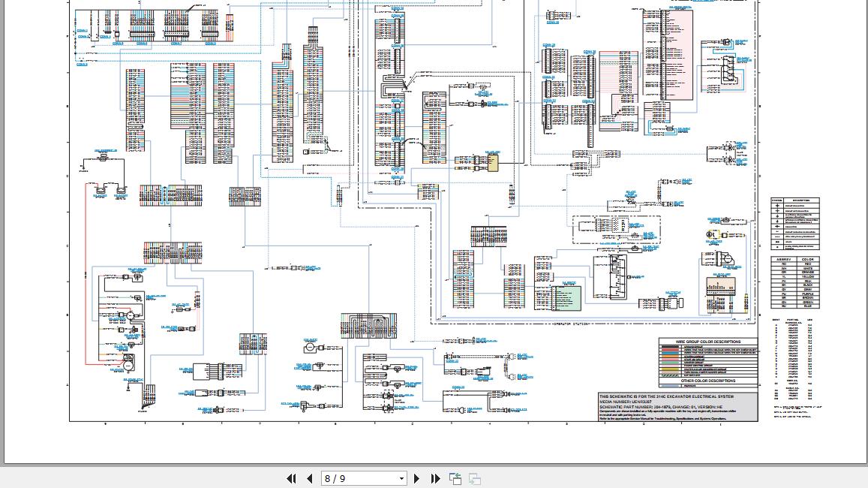This screenshot has height=488, width=868.
Task: Click the SYMBOL DESCRIPTION legend table
Action: click(x=796, y=224)
